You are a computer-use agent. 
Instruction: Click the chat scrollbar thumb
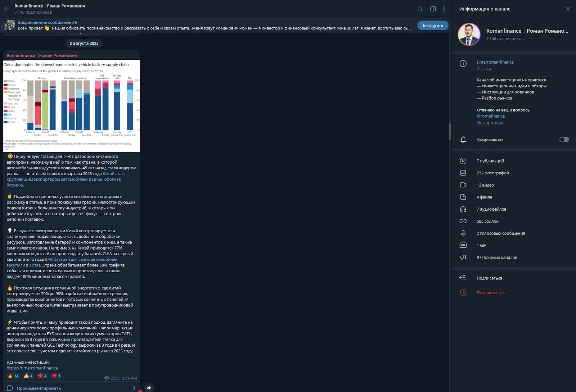(450, 132)
